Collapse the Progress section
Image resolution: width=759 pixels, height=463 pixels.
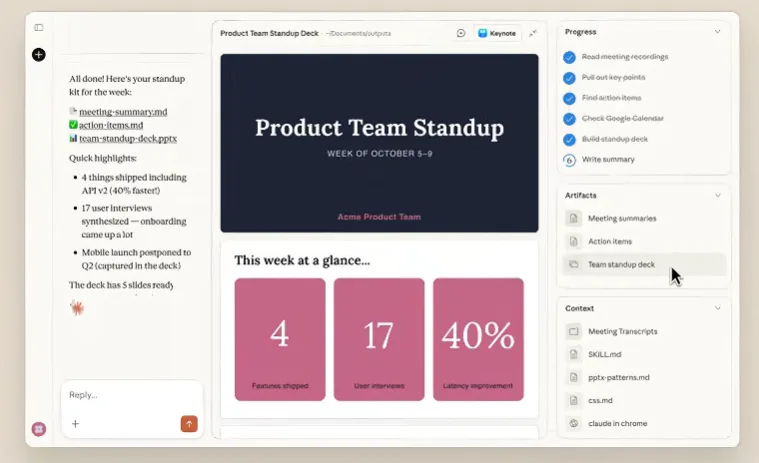click(717, 32)
